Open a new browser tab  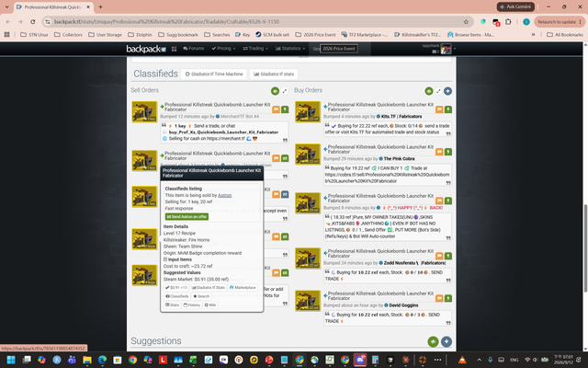(100, 6)
